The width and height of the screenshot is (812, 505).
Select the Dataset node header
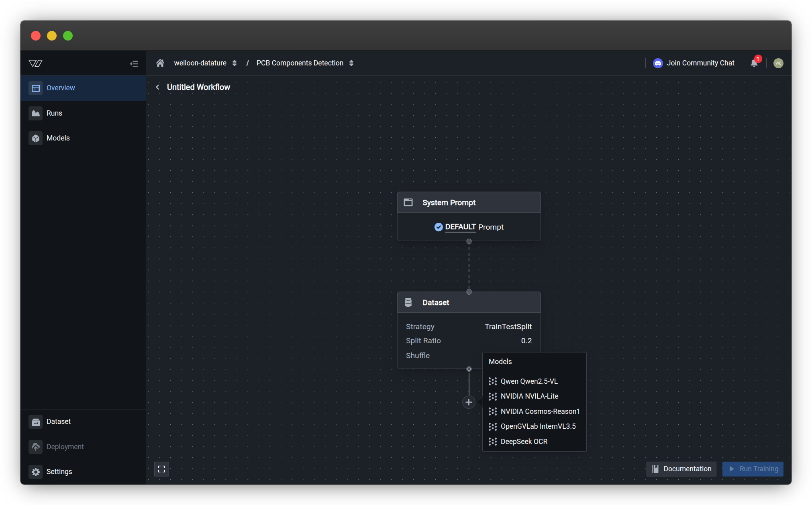(x=469, y=303)
